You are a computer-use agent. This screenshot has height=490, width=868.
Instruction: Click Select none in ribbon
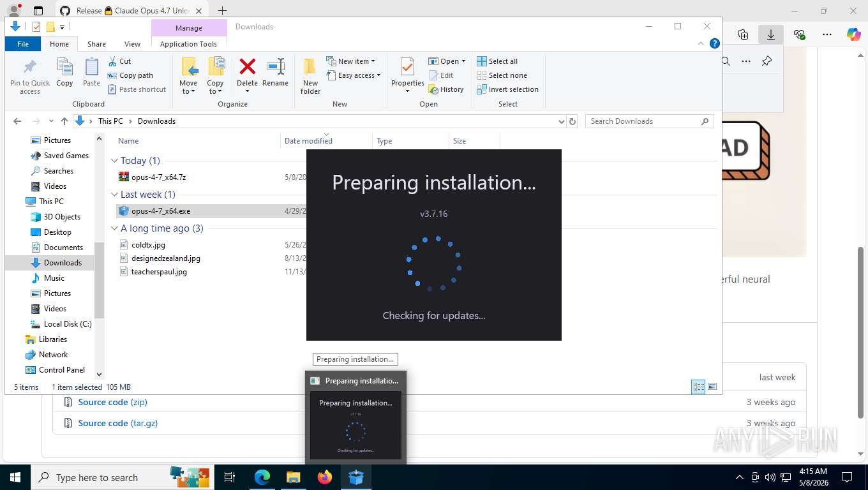pos(502,75)
